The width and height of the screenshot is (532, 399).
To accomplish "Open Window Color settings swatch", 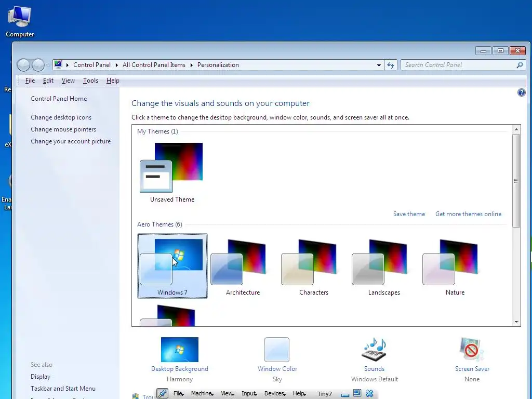I will point(277,350).
